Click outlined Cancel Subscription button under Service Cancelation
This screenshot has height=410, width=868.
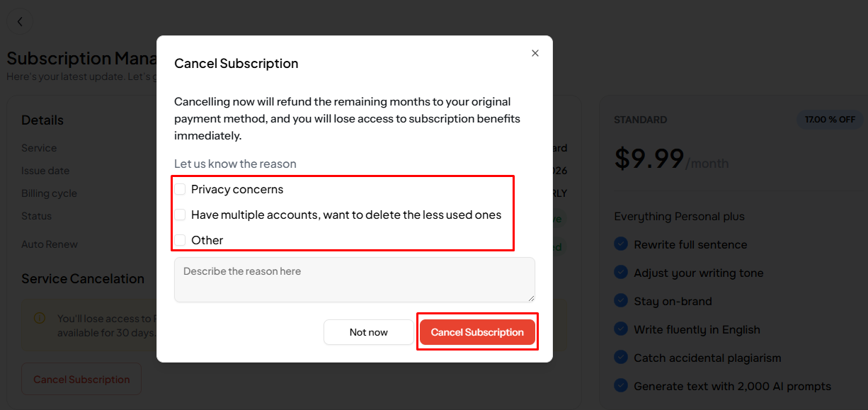pos(81,380)
